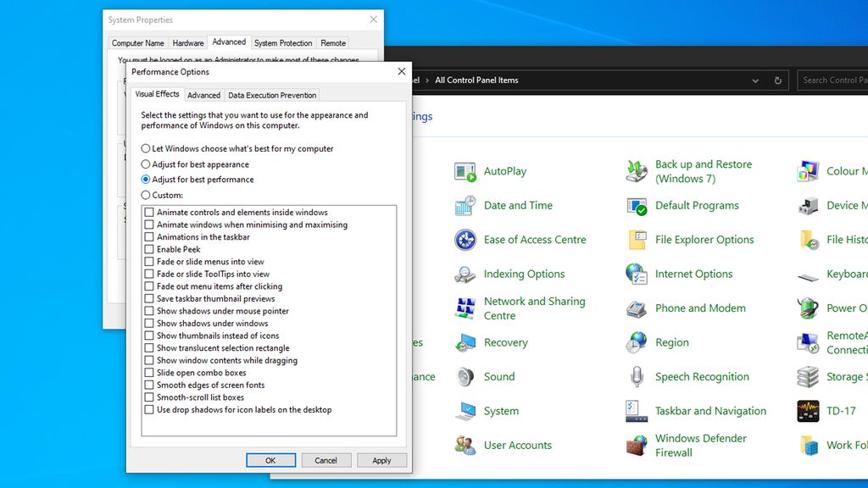Open the Internet Options globe icon
This screenshot has height=488, width=868.
point(637,274)
